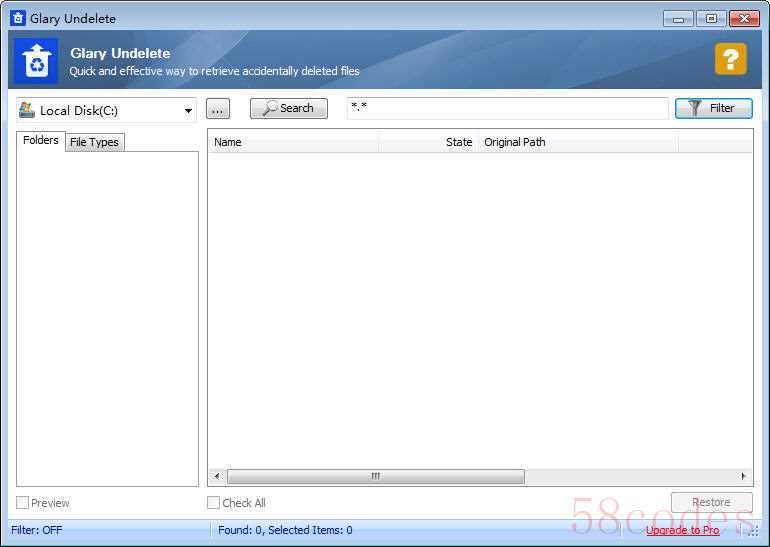Switch to the File Types tab
The image size is (770, 547).
[94, 142]
